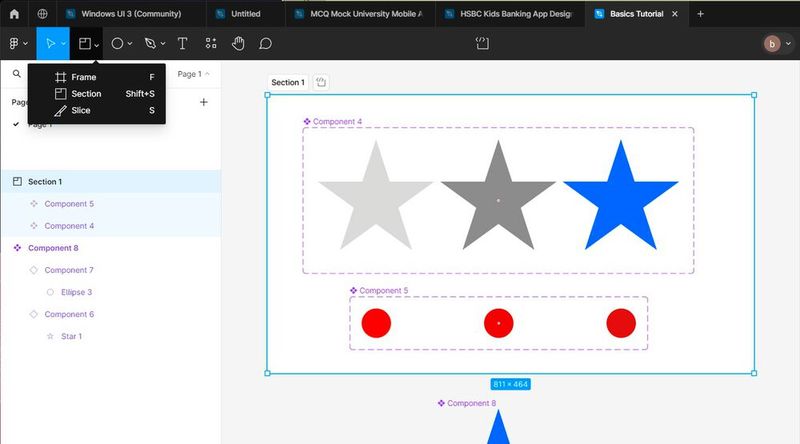The image size is (800, 444).
Task: Expand the arrow next to the user avatar
Action: [788, 44]
